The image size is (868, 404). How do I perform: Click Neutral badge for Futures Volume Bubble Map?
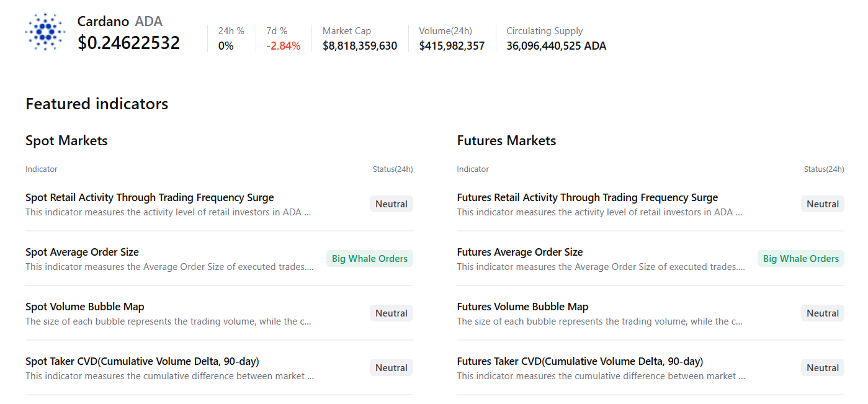tap(823, 313)
